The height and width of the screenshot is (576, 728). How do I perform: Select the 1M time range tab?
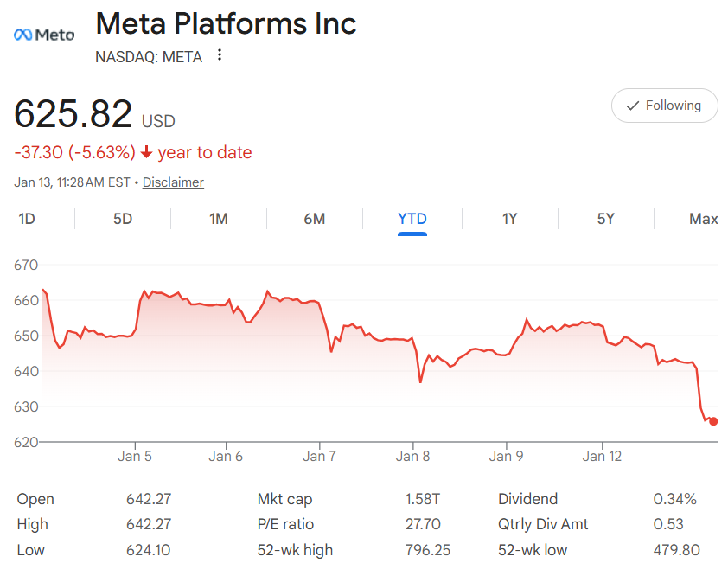219,219
